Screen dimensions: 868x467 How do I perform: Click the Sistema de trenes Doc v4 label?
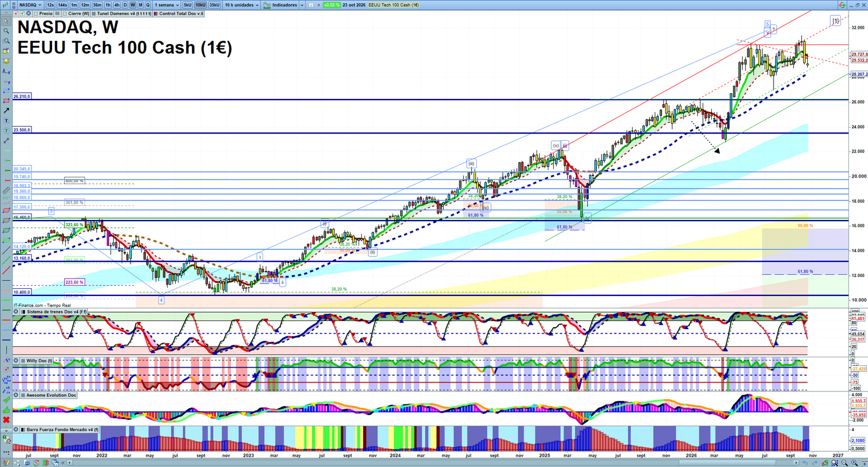click(x=56, y=312)
